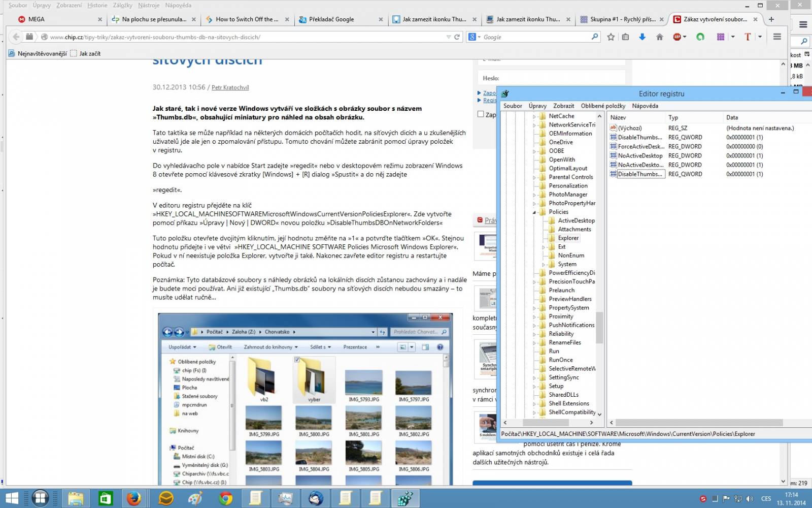Open the Firefox downloads arrow icon
The height and width of the screenshot is (508, 812).
[642, 37]
